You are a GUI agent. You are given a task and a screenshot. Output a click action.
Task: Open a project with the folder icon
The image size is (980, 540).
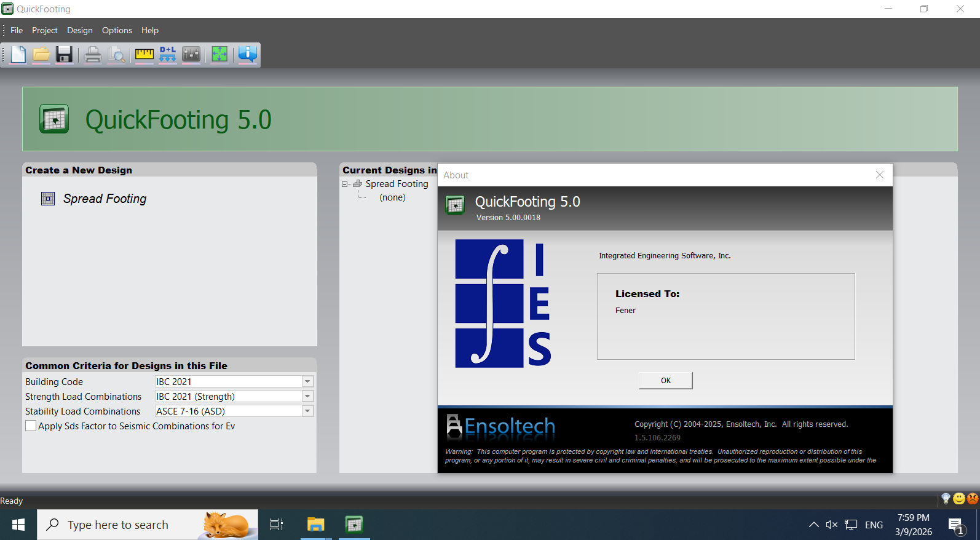pyautogui.click(x=41, y=55)
